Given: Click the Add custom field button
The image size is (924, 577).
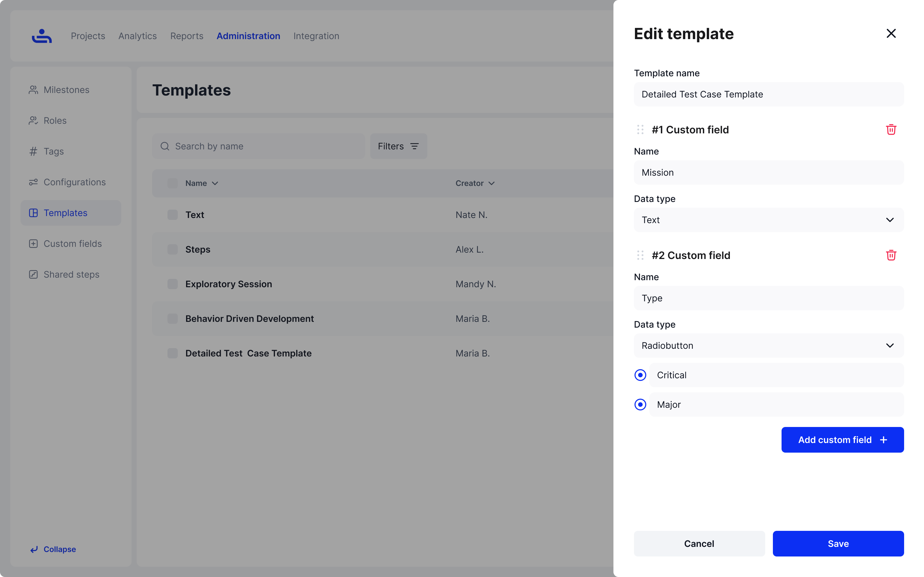Looking at the screenshot, I should (x=842, y=439).
